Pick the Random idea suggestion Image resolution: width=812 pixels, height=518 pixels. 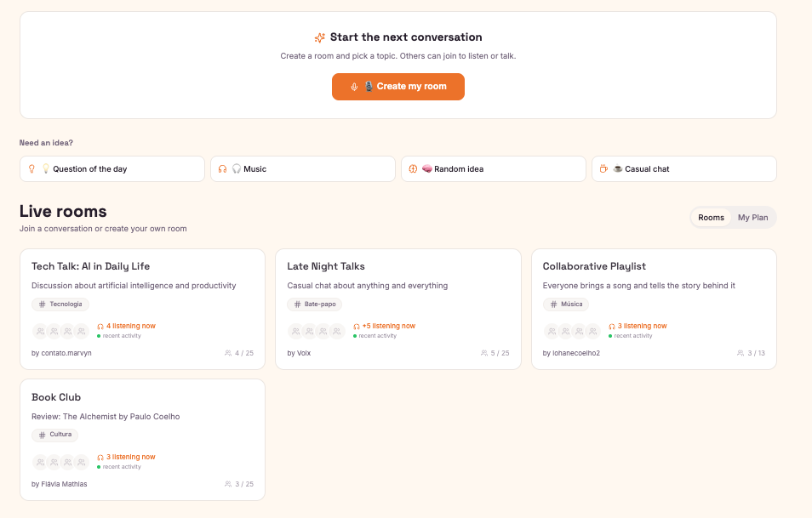click(493, 168)
